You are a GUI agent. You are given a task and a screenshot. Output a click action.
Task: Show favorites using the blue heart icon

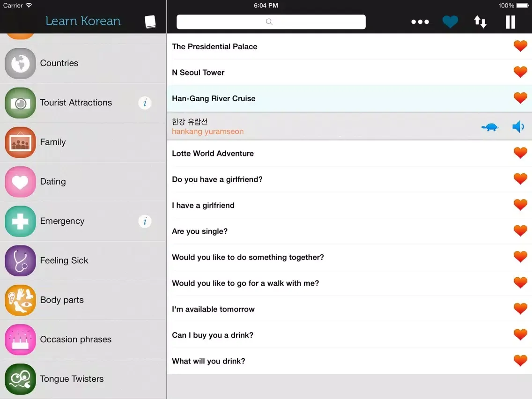point(450,22)
